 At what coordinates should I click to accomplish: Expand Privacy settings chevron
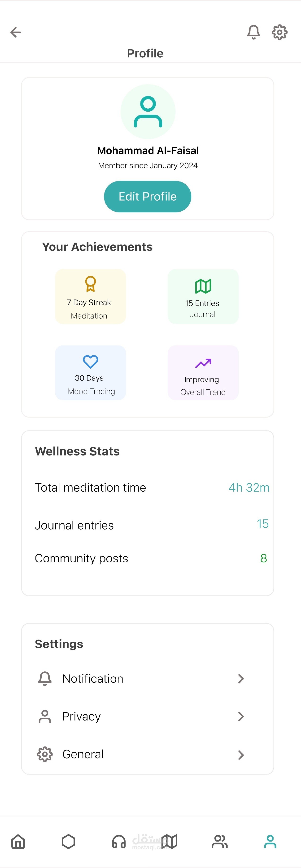(x=241, y=716)
